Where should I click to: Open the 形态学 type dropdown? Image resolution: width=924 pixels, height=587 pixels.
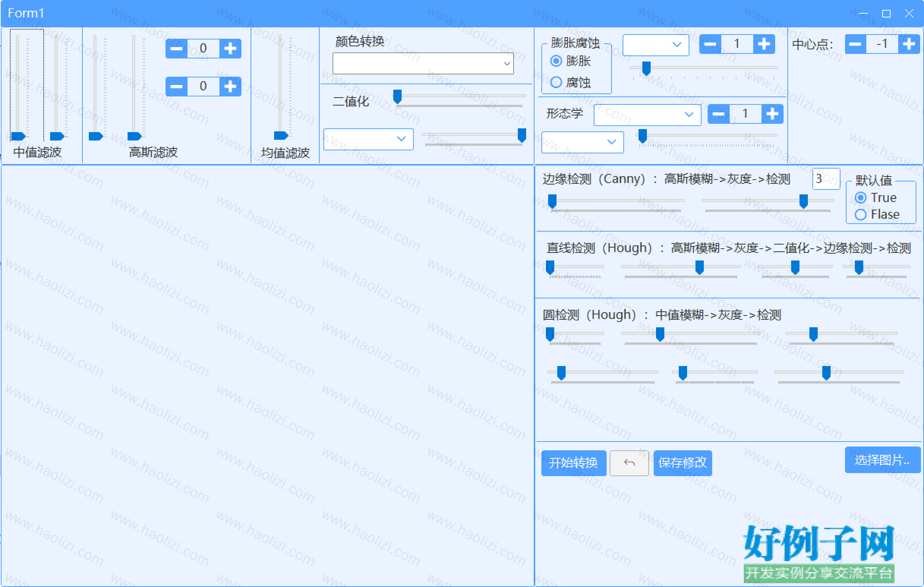coord(647,115)
